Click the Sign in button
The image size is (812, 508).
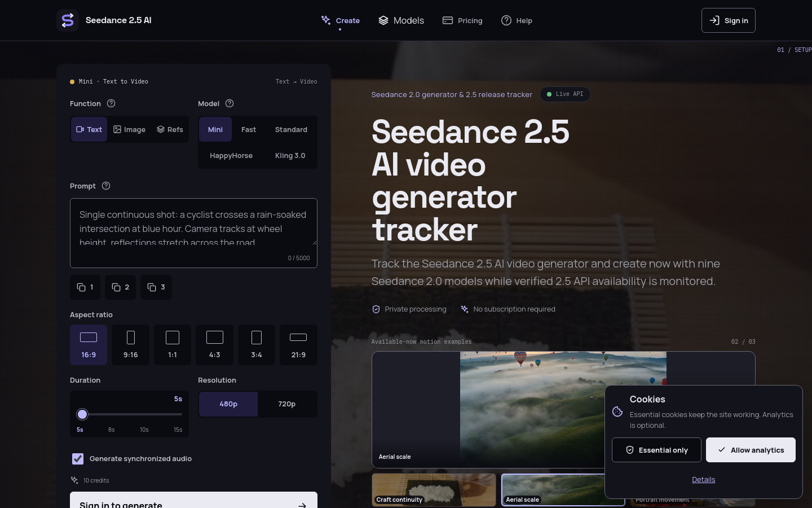point(729,20)
